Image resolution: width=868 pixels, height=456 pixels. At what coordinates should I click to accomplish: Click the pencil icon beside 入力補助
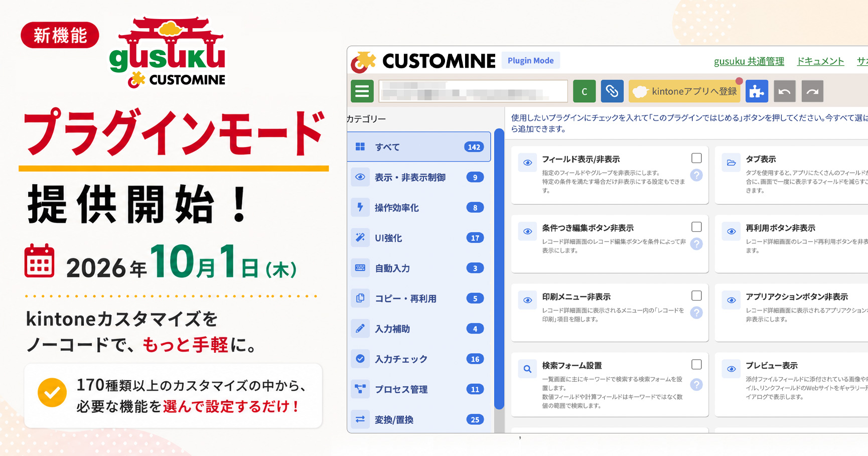(360, 329)
